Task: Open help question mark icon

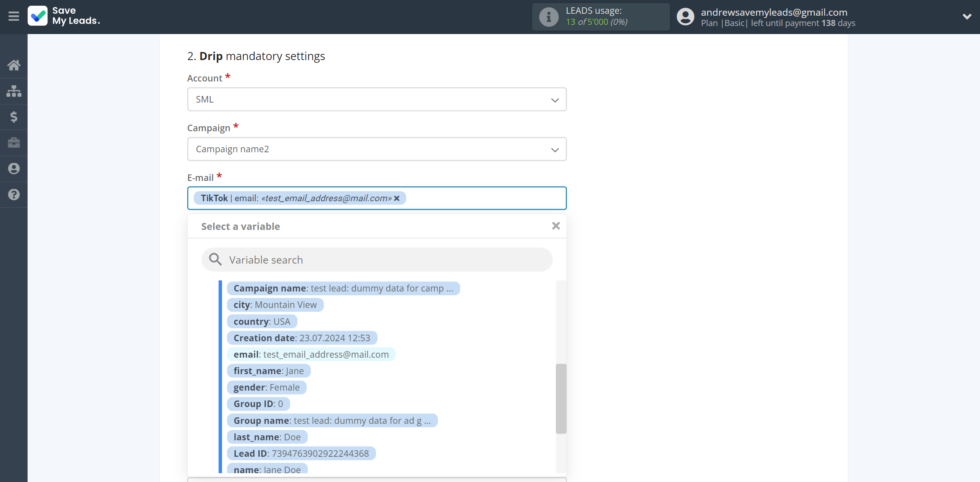Action: coord(14,195)
